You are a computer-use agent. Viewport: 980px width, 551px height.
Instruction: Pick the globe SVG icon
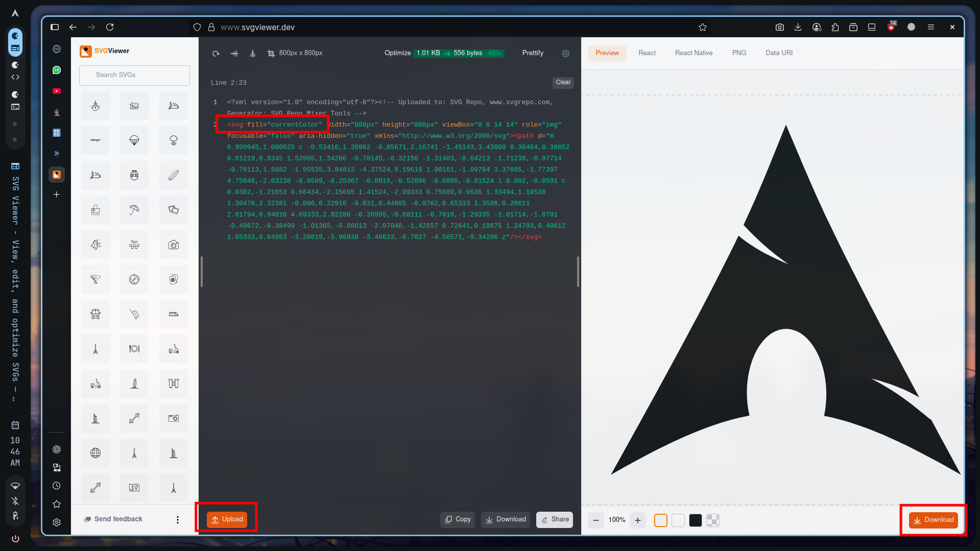(x=95, y=453)
